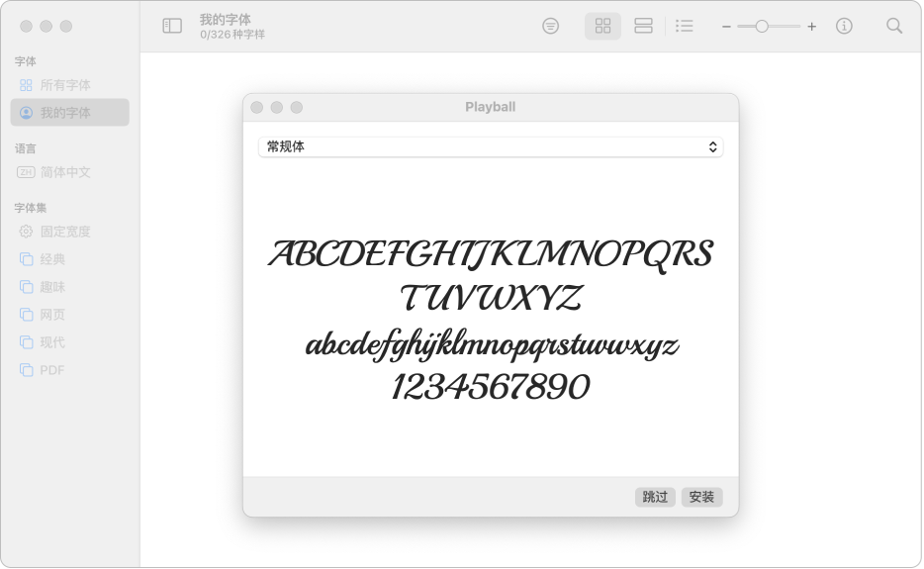Screen dimensions: 924x569
Task: Click the lowercase abcdefghijklmnopqrstuvwxyz sample line
Action: [x=492, y=344]
